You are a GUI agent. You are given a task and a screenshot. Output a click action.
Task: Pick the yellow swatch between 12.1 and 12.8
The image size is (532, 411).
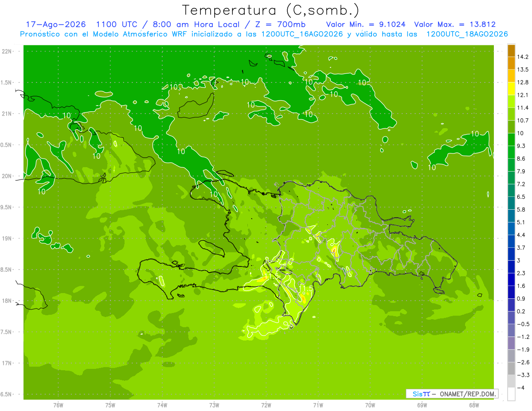(511, 89)
